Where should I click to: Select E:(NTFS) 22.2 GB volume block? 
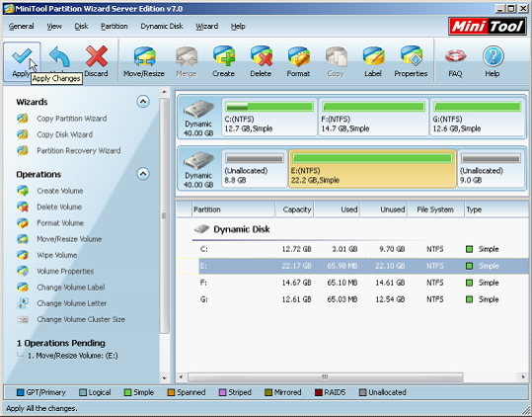coord(372,169)
